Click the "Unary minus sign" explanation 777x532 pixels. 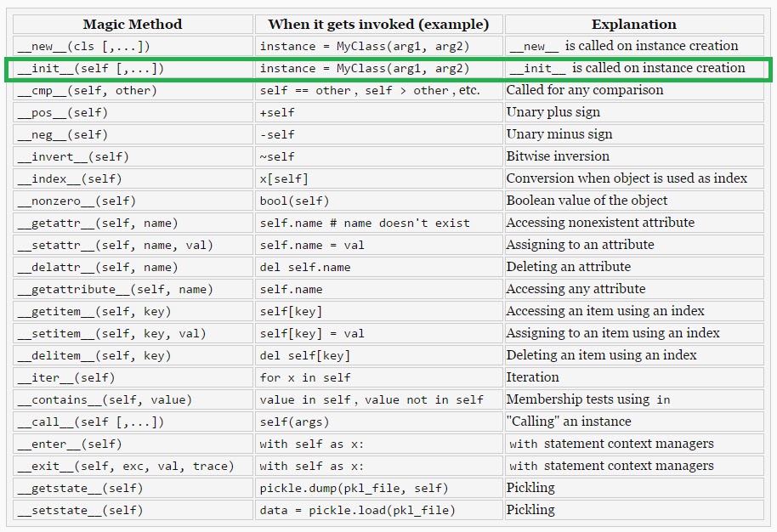[x=559, y=134]
